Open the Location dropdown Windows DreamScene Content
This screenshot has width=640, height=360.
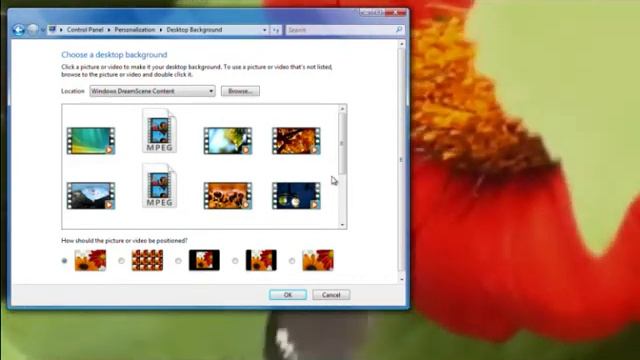152,91
